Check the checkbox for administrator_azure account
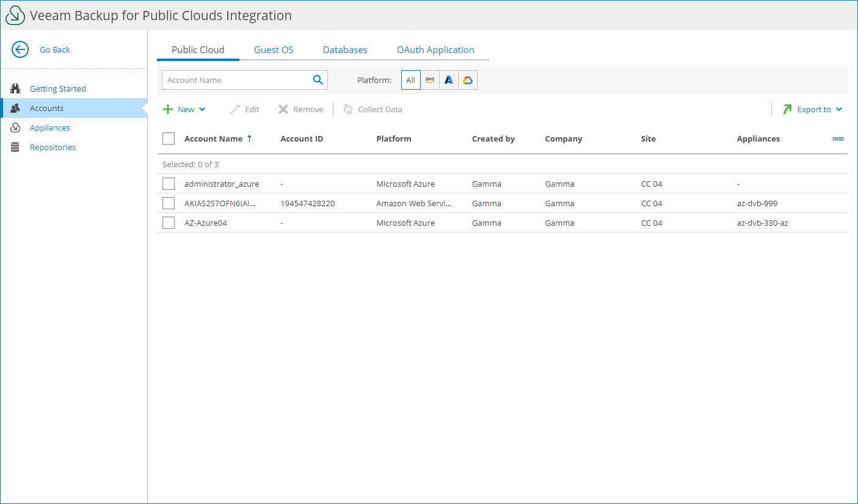 (x=168, y=183)
